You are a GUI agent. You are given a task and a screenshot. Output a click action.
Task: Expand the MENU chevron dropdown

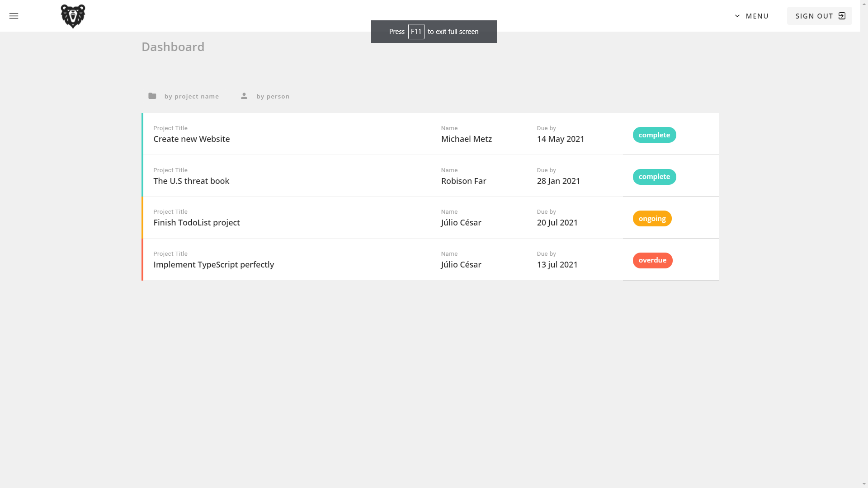coord(736,15)
